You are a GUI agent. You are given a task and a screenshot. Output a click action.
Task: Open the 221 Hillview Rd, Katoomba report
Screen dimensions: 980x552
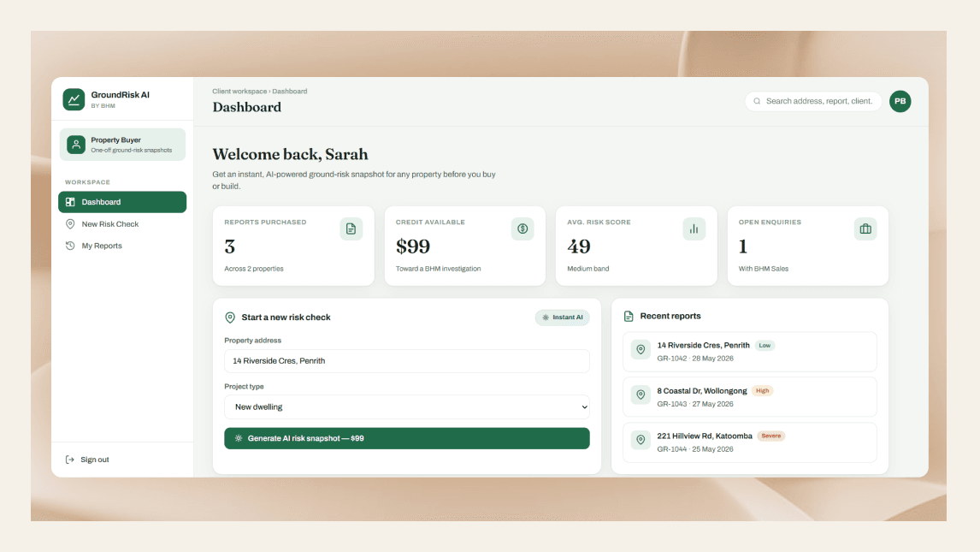[x=749, y=442]
